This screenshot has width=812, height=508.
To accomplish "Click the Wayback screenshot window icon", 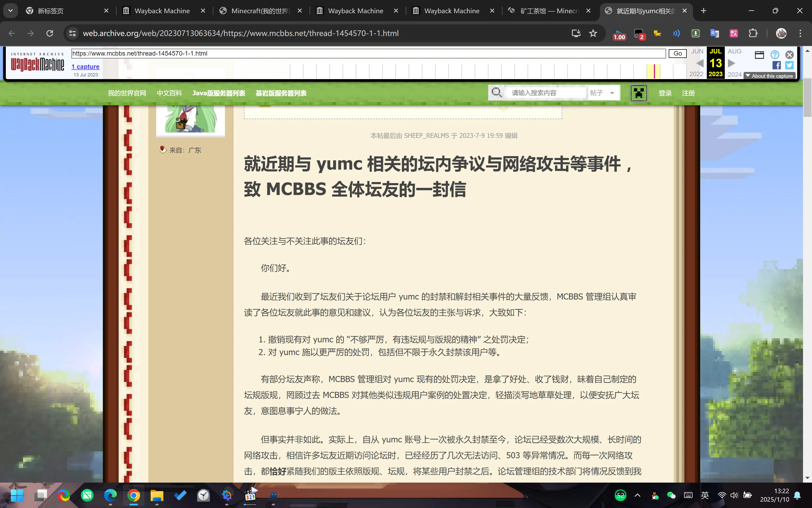I will tap(759, 55).
